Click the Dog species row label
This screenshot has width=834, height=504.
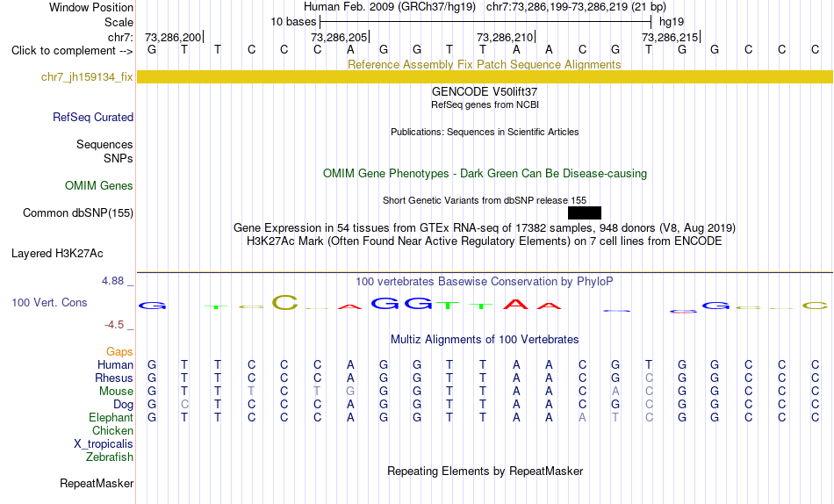coord(124,405)
